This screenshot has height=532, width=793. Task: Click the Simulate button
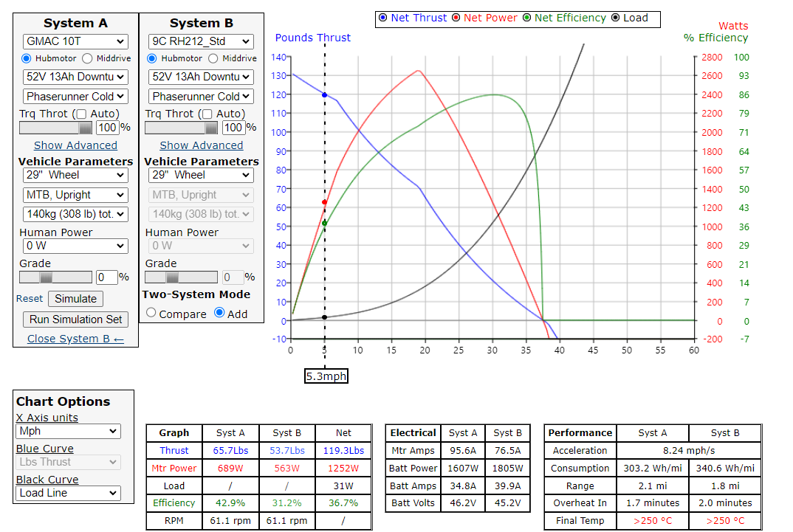(75, 299)
